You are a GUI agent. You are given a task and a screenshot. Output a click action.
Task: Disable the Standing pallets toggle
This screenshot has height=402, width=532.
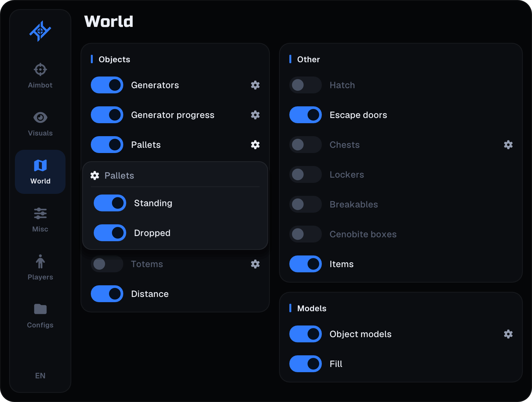[x=110, y=203]
